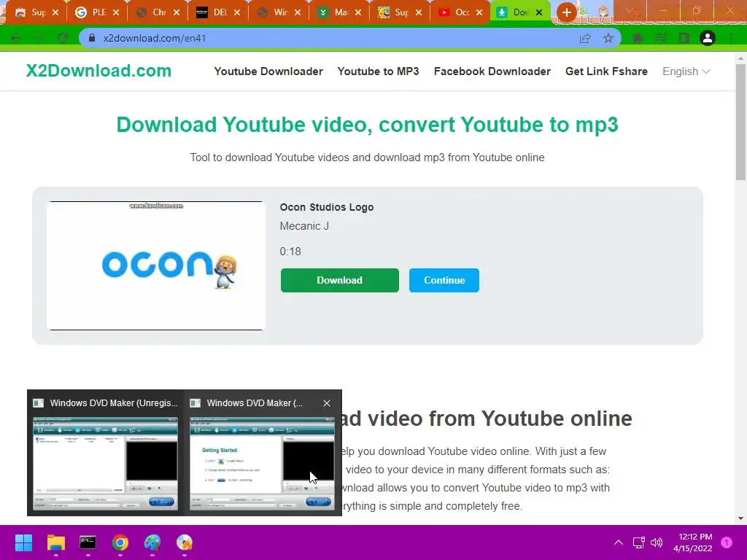This screenshot has width=747, height=560.
Task: Click the Ocon Studios Logo video thumbnail
Action: point(156,265)
